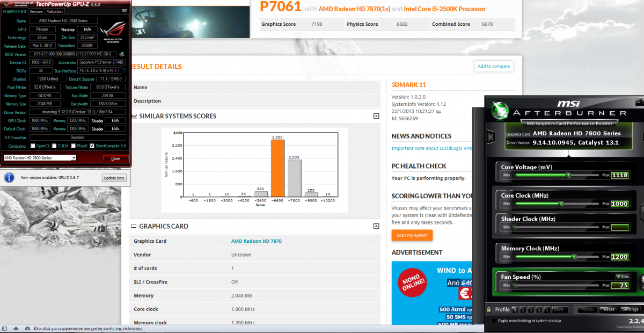Select profile slot 2 in Afterburner
Image resolution: width=644 pixels, height=333 pixels.
(x=522, y=309)
